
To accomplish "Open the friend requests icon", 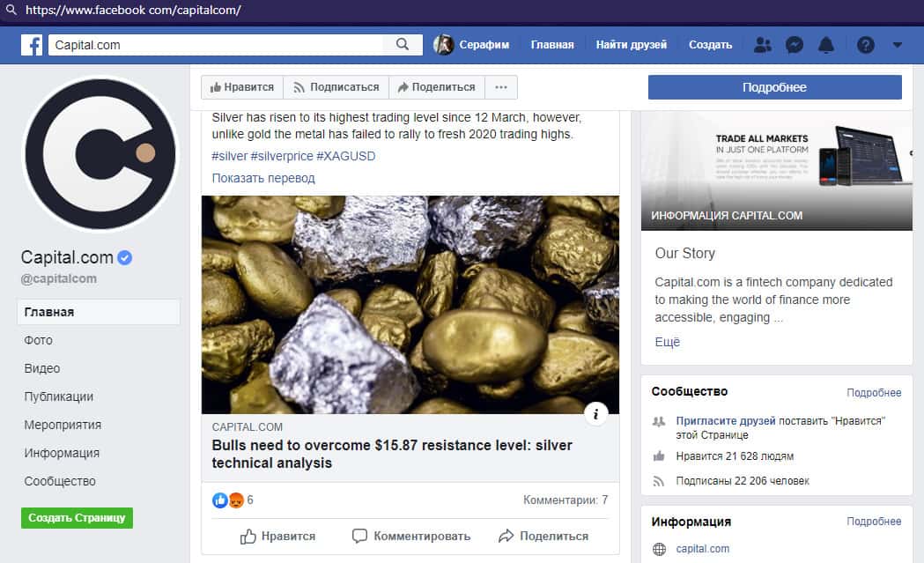I will click(763, 45).
